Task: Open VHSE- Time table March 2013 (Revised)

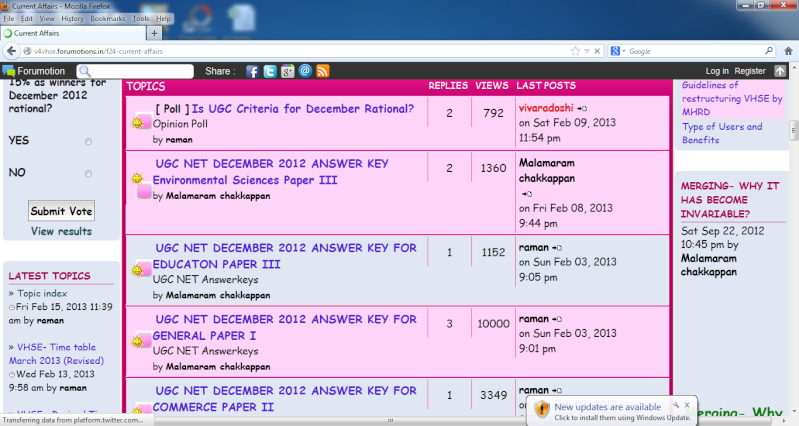Action: [x=56, y=354]
